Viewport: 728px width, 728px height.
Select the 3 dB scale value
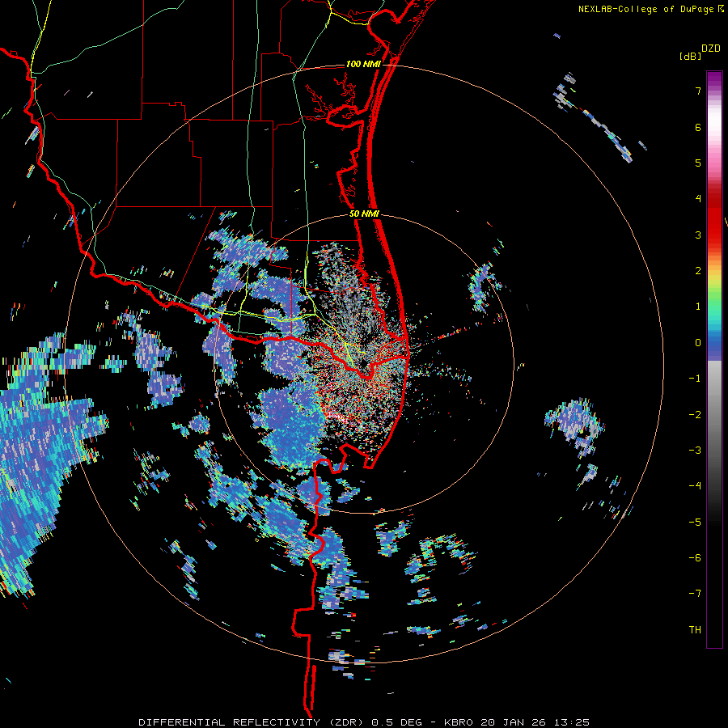(x=698, y=235)
